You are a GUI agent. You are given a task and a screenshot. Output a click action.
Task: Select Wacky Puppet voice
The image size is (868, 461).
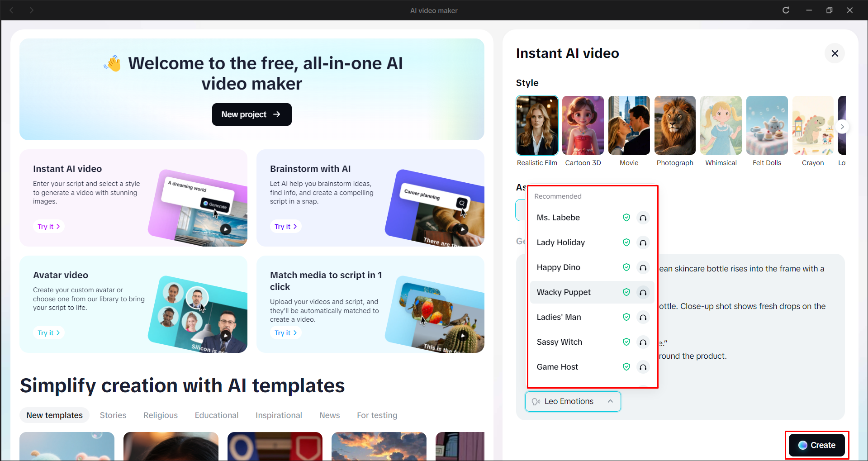592,292
